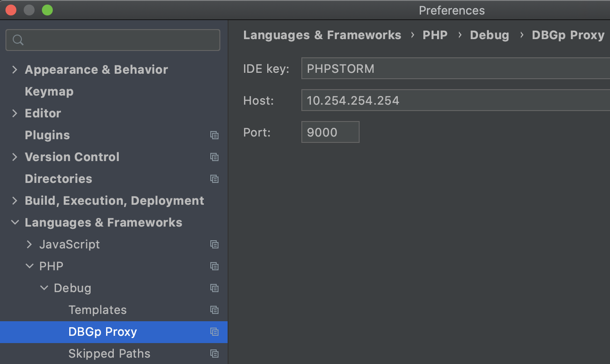This screenshot has width=610, height=364.
Task: Click the project-level icon beside Plugins
Action: [x=214, y=135]
